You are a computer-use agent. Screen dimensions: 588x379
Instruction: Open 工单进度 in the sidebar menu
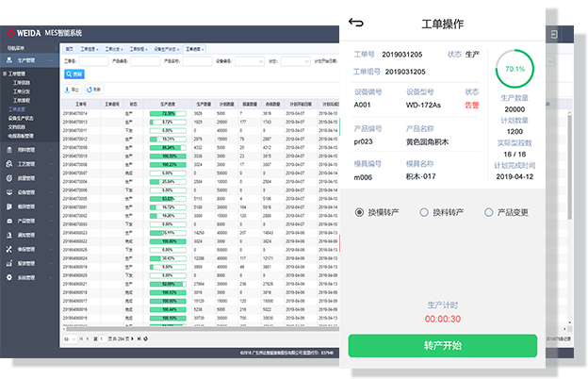[17, 109]
